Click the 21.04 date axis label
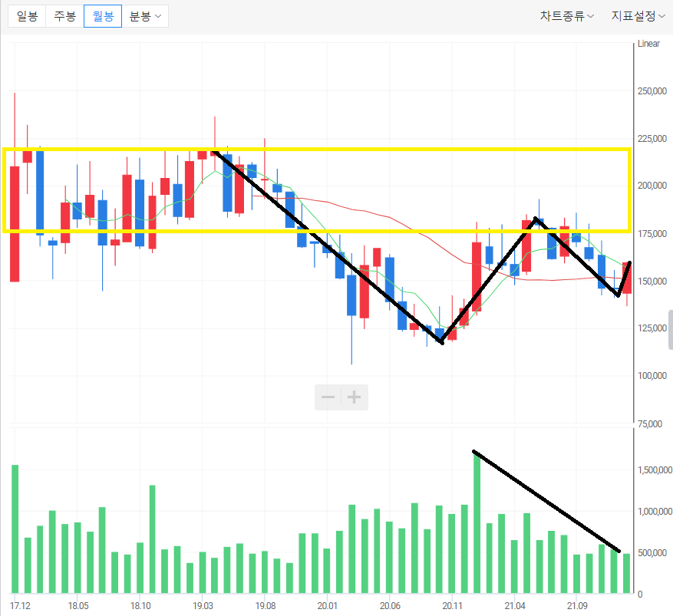This screenshot has height=616, width=673. point(515,606)
